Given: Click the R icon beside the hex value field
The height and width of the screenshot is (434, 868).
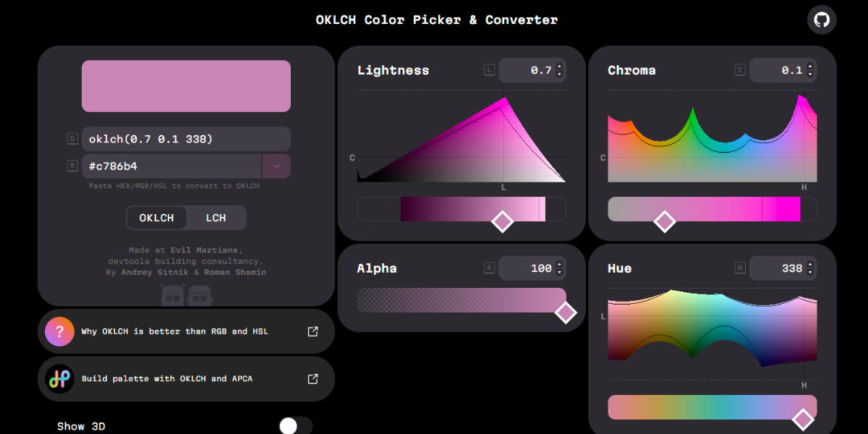Looking at the screenshot, I should (72, 165).
